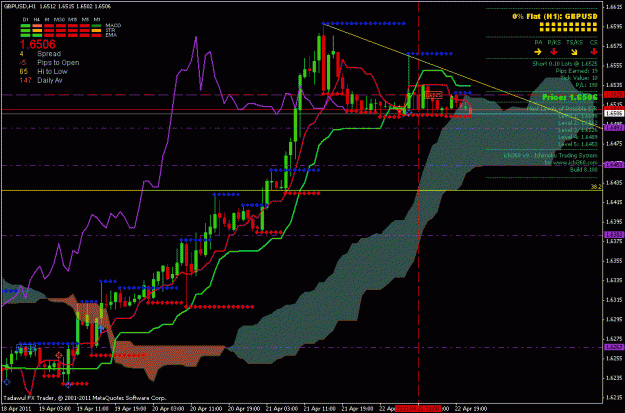
Task: Click the MACD row label
Action: click(x=113, y=26)
